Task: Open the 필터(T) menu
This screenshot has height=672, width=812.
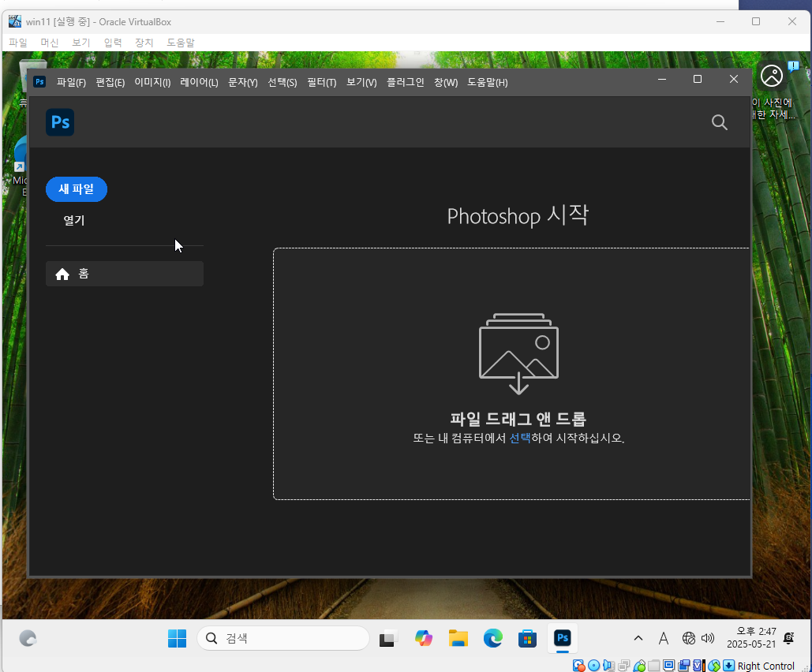Action: point(322,82)
